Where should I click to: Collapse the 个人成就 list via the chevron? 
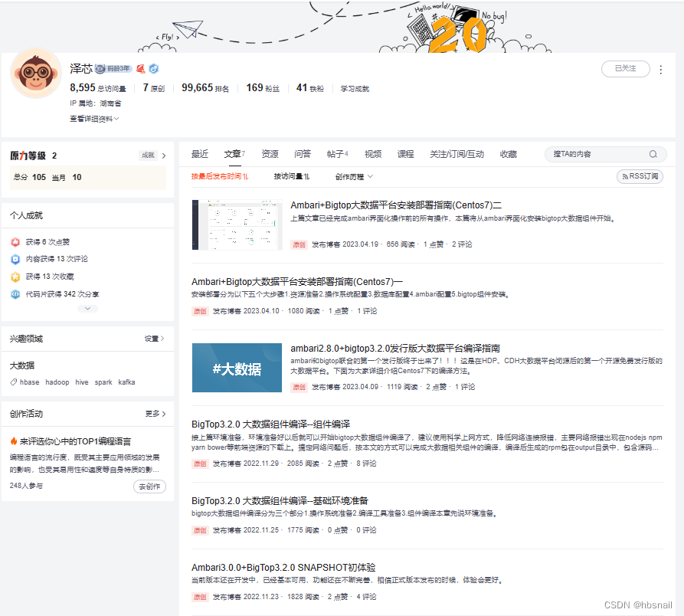[x=87, y=308]
